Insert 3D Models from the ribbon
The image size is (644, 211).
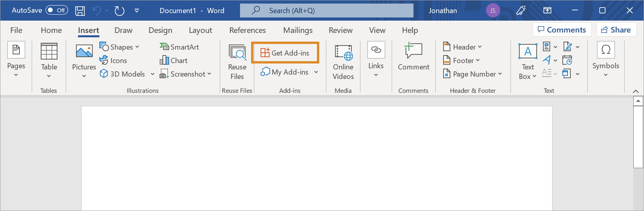122,74
